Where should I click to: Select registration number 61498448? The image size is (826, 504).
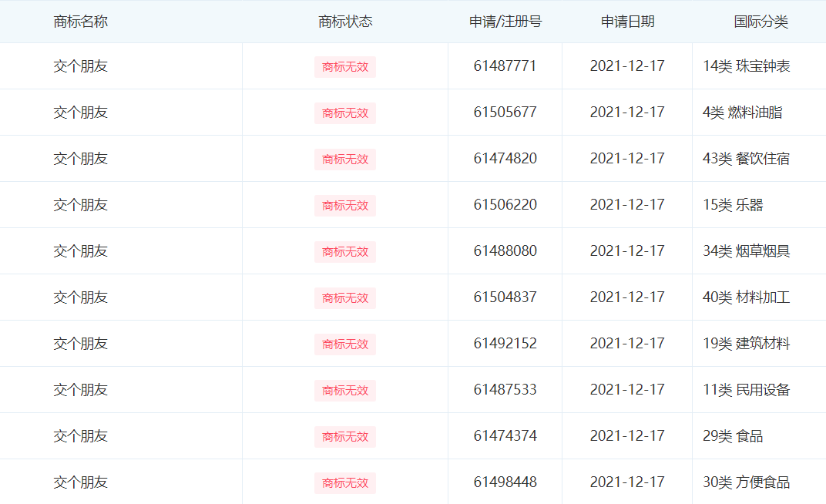click(x=505, y=482)
